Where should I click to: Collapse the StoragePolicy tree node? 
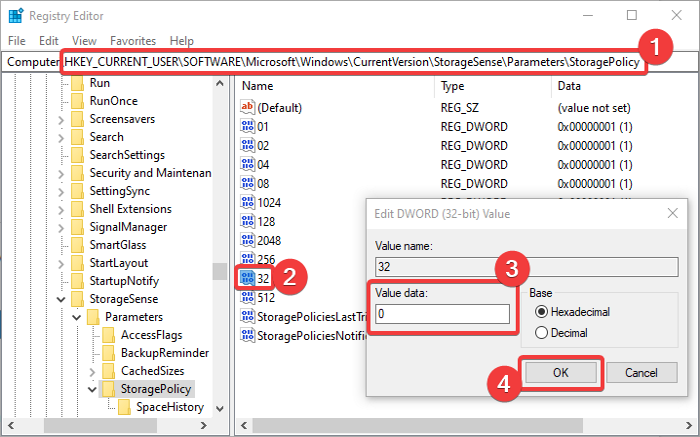(92, 389)
